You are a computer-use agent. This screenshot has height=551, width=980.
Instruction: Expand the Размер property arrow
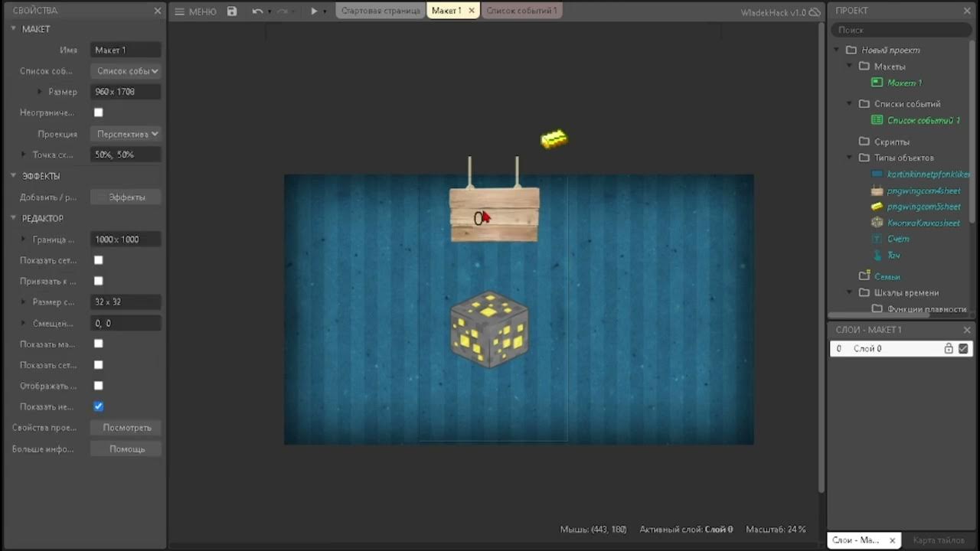click(40, 92)
